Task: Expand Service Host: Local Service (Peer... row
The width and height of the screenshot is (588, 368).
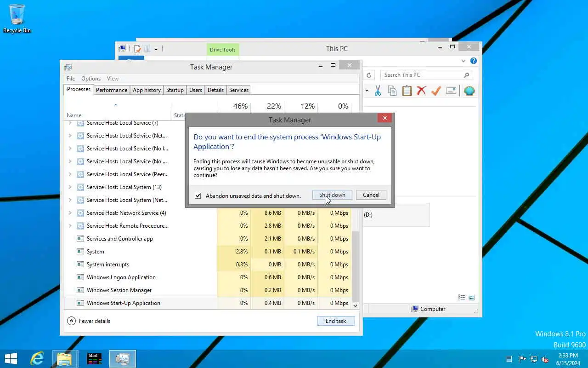Action: pyautogui.click(x=70, y=174)
